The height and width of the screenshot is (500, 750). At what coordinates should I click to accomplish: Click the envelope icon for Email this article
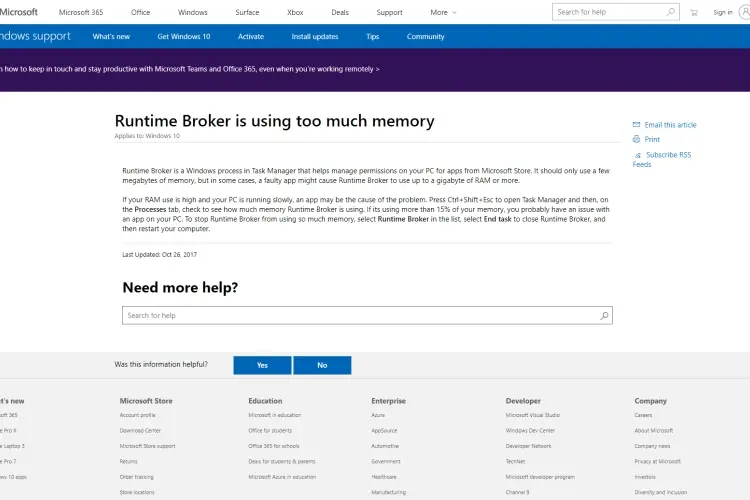(x=636, y=124)
